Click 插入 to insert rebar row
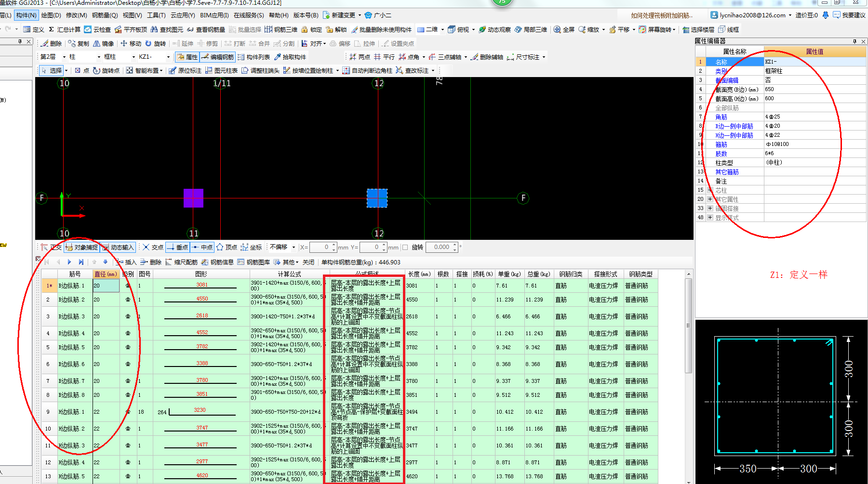Screen dimensions: 868x484 coord(127,262)
